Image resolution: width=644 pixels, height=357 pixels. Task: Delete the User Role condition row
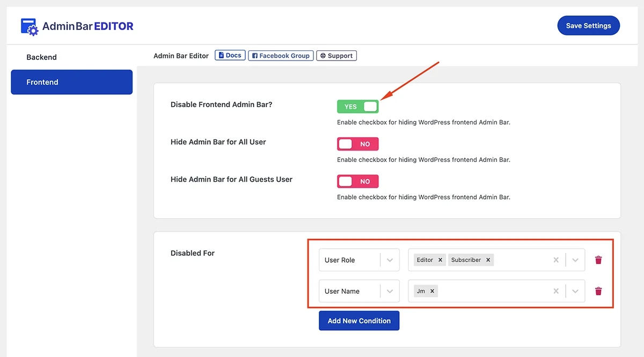[x=598, y=259]
